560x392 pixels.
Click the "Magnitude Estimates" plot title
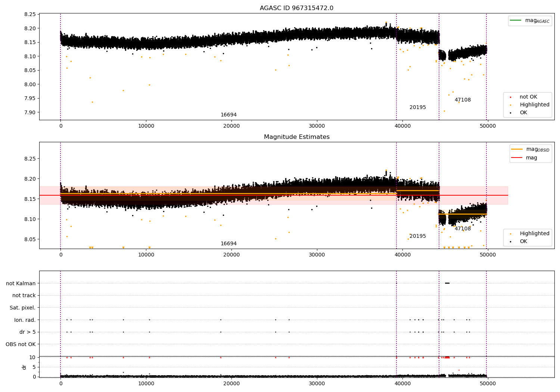pyautogui.click(x=296, y=137)
